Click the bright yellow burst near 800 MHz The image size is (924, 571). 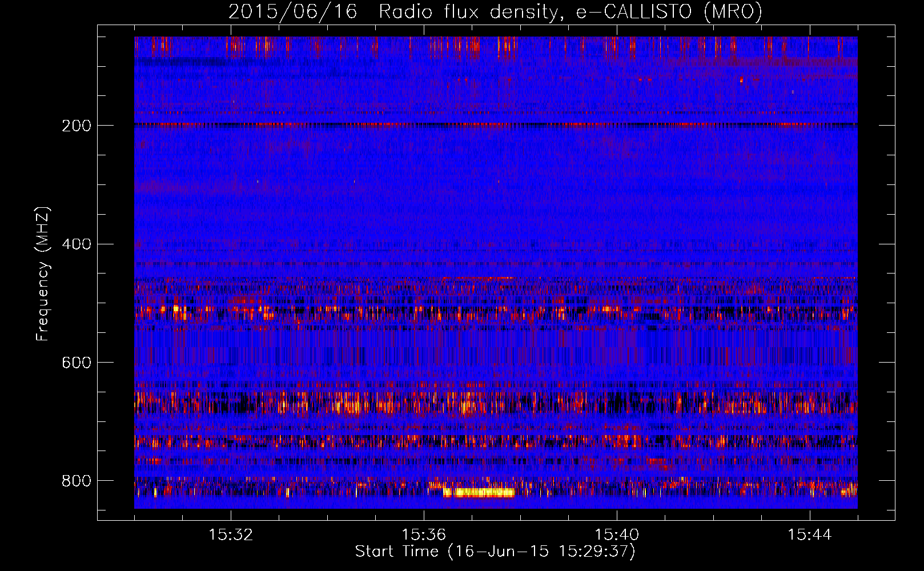(x=479, y=492)
